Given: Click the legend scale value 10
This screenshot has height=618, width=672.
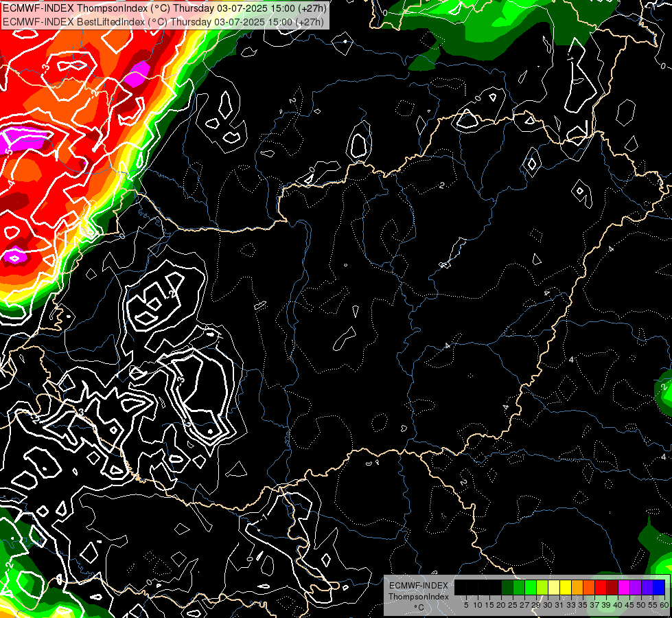Looking at the screenshot, I should pyautogui.click(x=478, y=605).
